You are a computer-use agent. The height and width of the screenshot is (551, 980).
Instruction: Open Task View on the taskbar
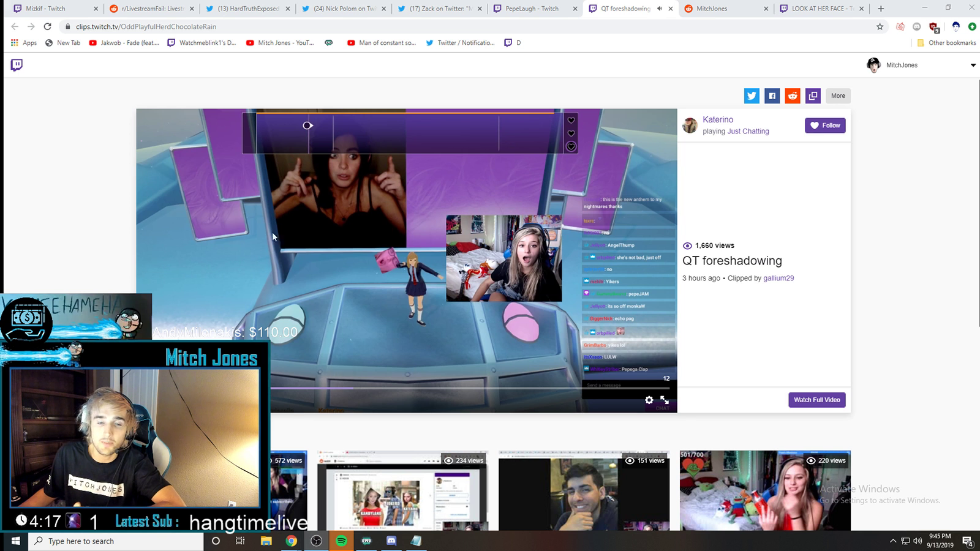coord(240,541)
